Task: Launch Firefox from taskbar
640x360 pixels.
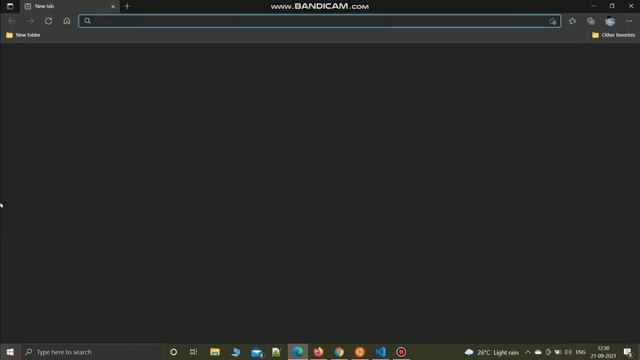Action: pos(318,352)
